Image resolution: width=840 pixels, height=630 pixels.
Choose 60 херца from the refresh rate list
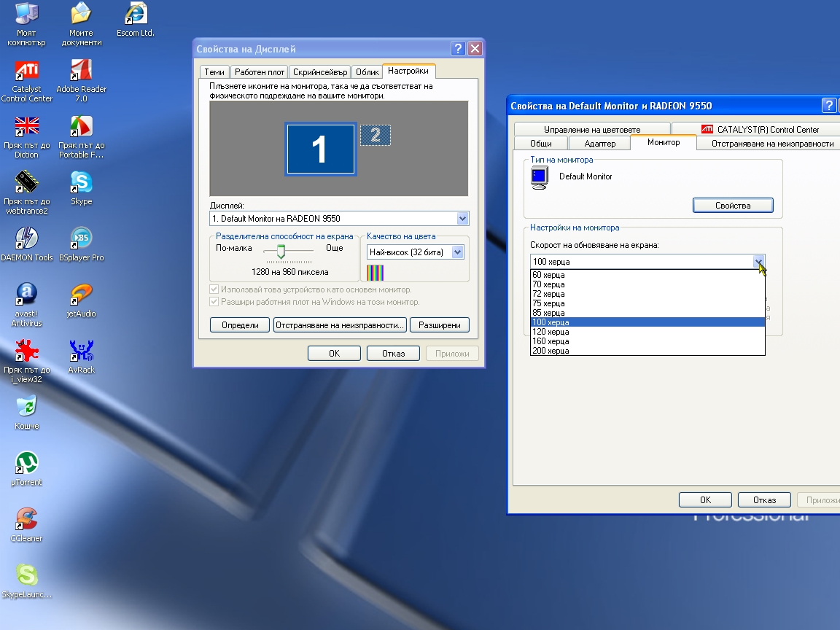(647, 275)
